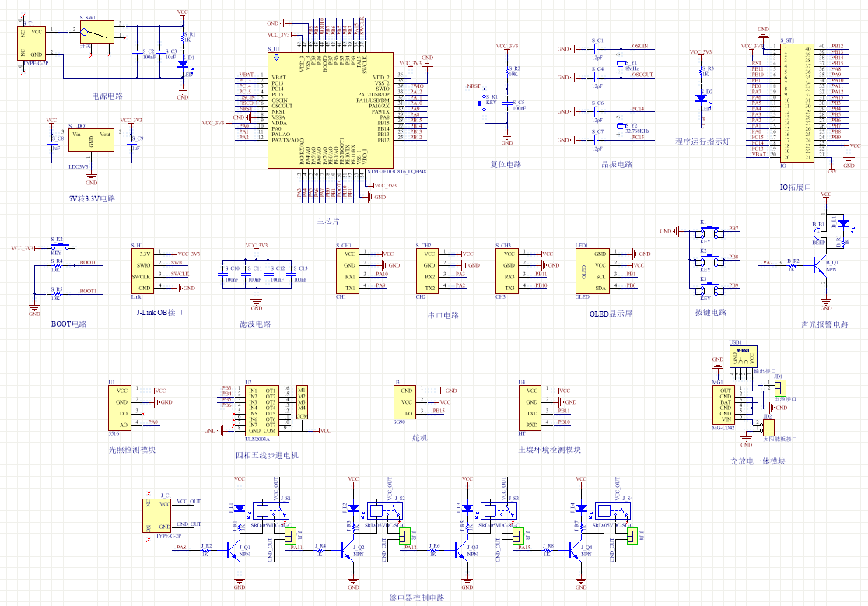This screenshot has height=606, width=868.
Task: Select the S_H1 J-Link header
Action: pos(143,271)
